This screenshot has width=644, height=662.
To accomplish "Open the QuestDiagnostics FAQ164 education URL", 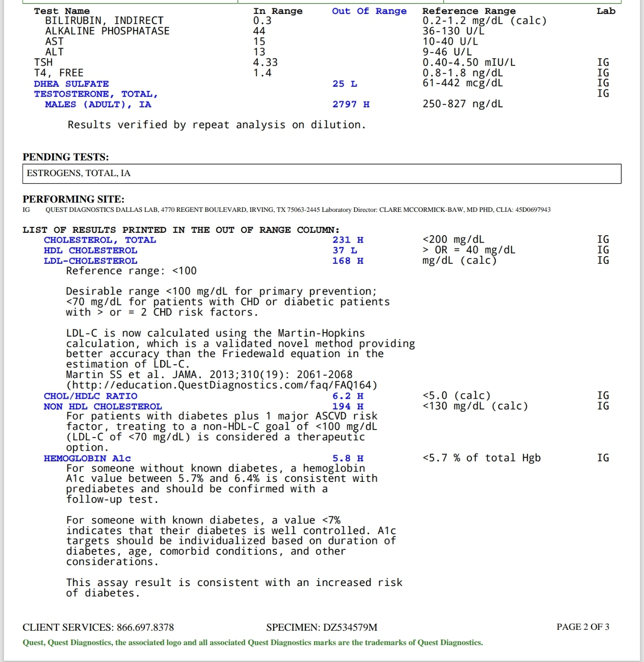I will click(222, 385).
